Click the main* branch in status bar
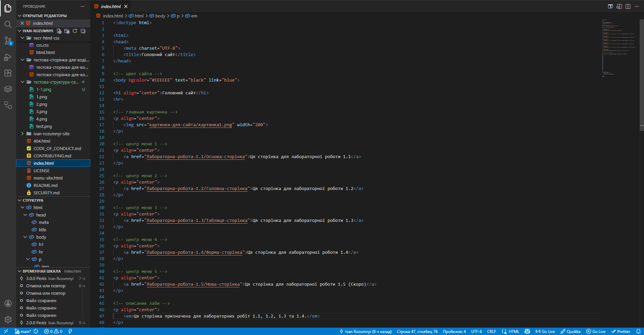 click(x=23, y=331)
